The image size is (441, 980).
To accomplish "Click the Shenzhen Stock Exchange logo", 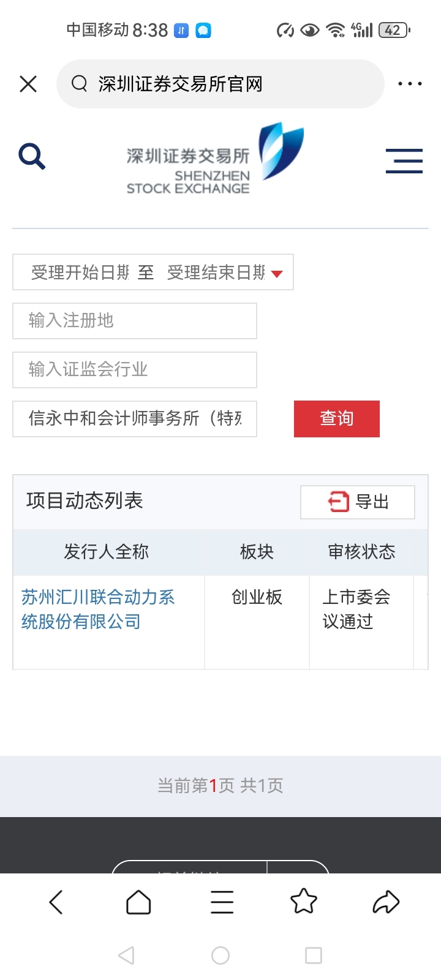I will point(215,158).
